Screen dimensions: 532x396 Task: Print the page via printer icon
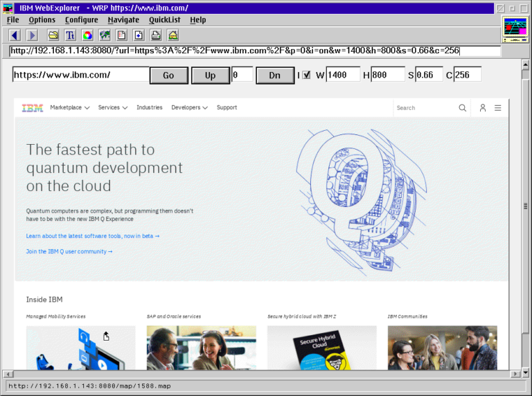156,35
